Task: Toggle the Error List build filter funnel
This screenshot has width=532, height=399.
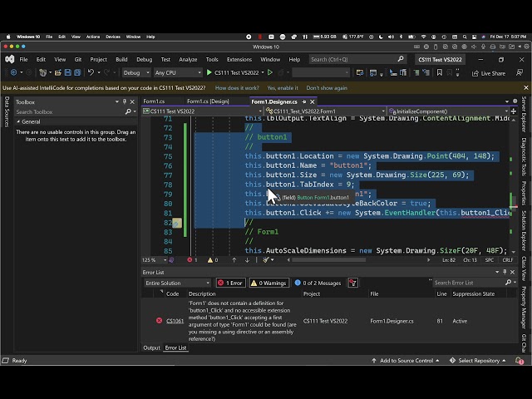Action: [352, 283]
